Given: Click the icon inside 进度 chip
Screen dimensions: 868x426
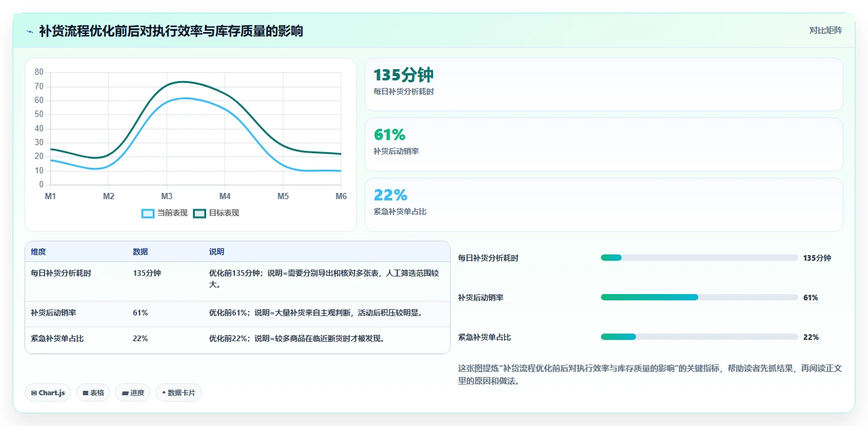Looking at the screenshot, I should 125,393.
